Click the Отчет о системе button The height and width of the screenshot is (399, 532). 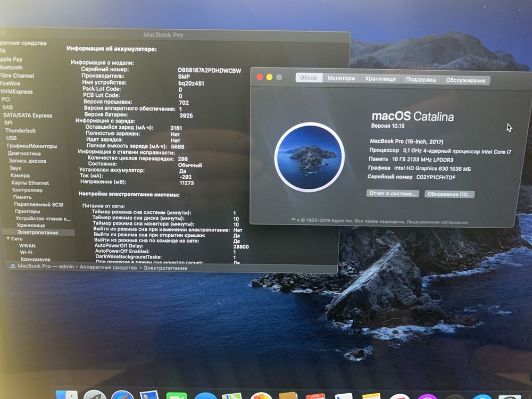[x=393, y=194]
